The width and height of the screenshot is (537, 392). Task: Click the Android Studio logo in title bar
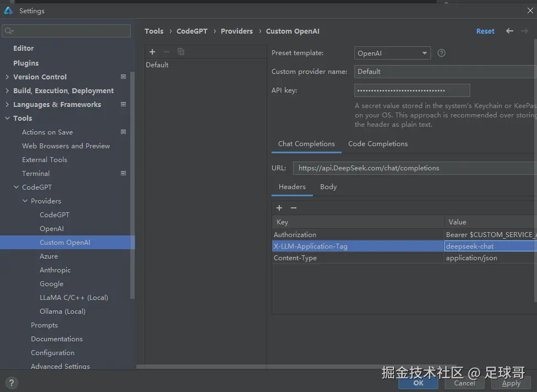pyautogui.click(x=8, y=10)
